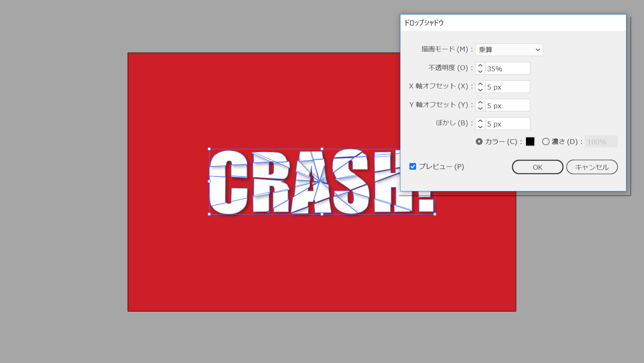Screen dimensions: 644x363
Task: Increase ぼかし blur with up arrow
Action: click(480, 121)
